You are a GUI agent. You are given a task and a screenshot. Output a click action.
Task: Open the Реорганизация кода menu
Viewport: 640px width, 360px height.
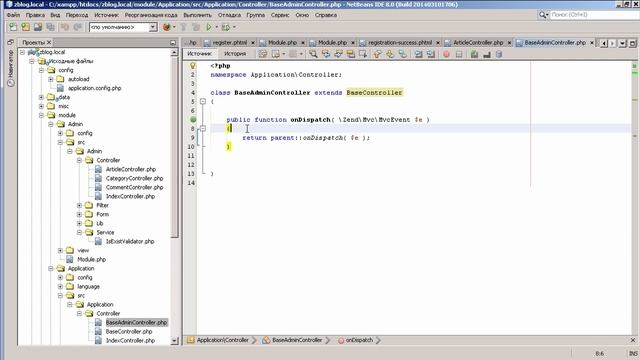click(x=151, y=15)
